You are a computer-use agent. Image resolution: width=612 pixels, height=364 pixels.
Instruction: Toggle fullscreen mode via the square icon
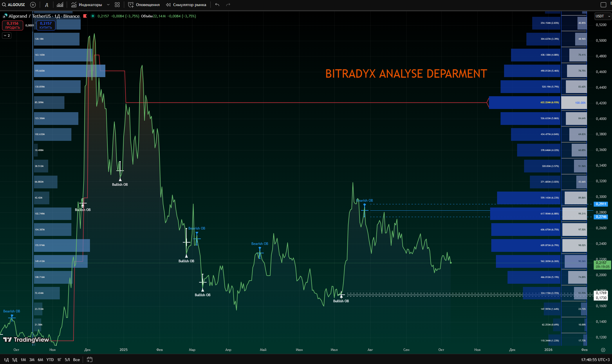(x=603, y=5)
